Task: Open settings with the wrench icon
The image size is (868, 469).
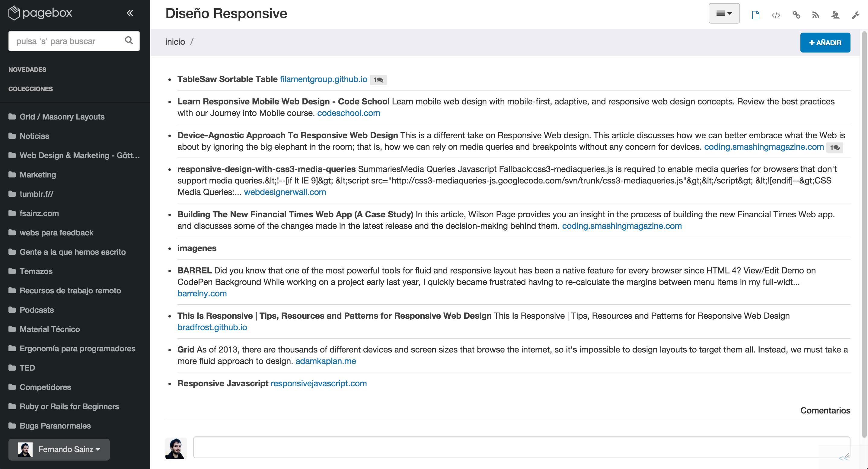Action: pyautogui.click(x=856, y=15)
